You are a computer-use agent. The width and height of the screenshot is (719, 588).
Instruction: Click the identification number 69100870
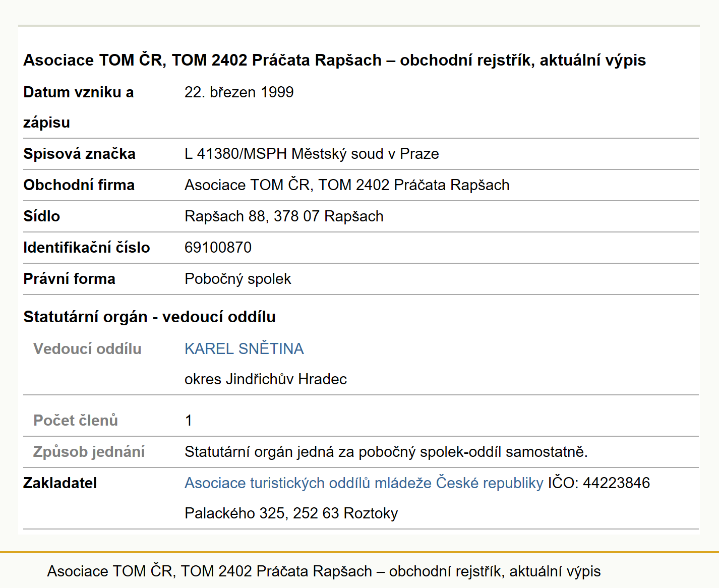click(218, 248)
